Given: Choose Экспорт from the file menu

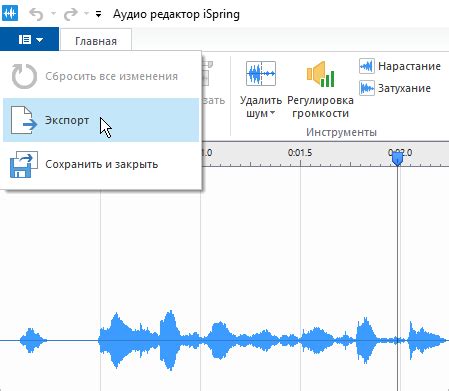Looking at the screenshot, I should (x=101, y=120).
